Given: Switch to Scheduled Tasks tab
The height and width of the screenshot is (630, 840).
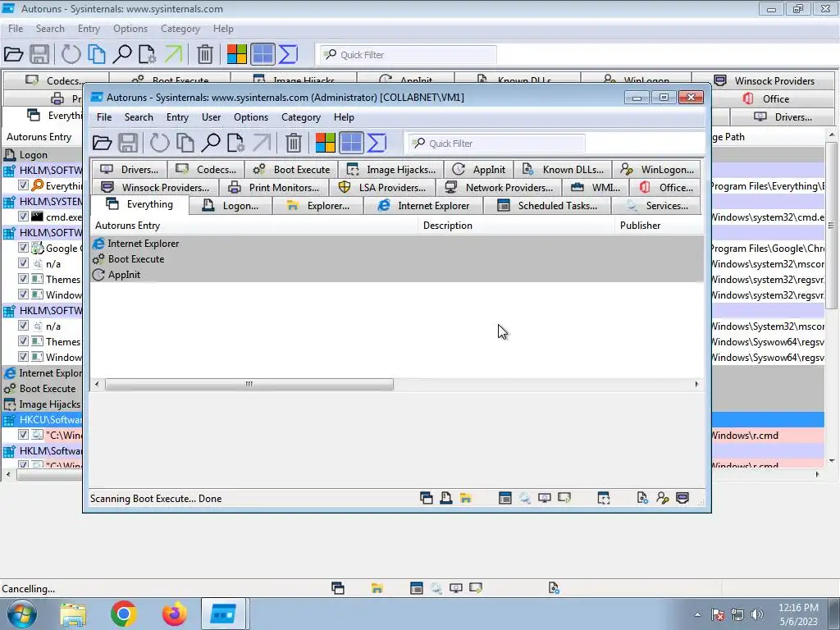Looking at the screenshot, I should coord(547,206).
